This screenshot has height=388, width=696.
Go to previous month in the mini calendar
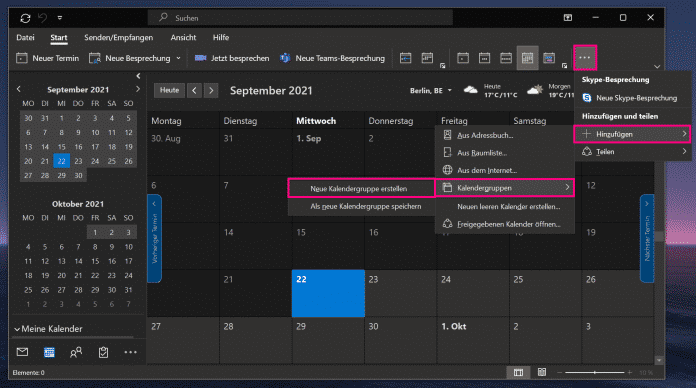[19, 89]
